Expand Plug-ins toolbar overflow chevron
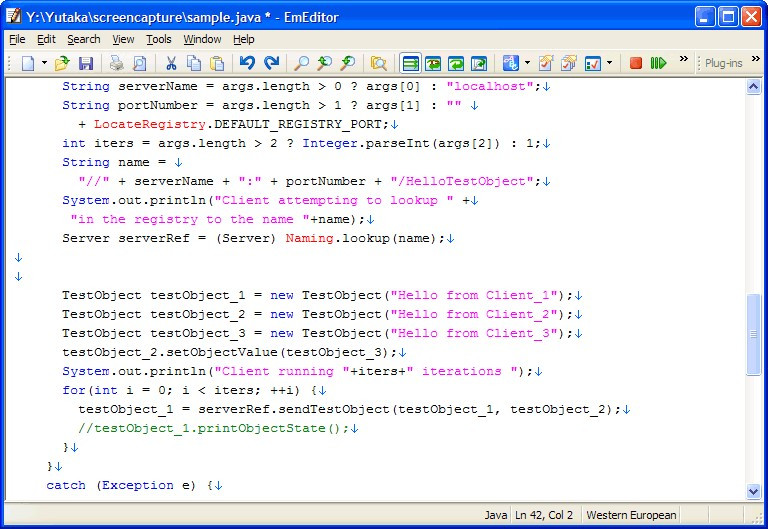The image size is (768, 529). (x=756, y=59)
